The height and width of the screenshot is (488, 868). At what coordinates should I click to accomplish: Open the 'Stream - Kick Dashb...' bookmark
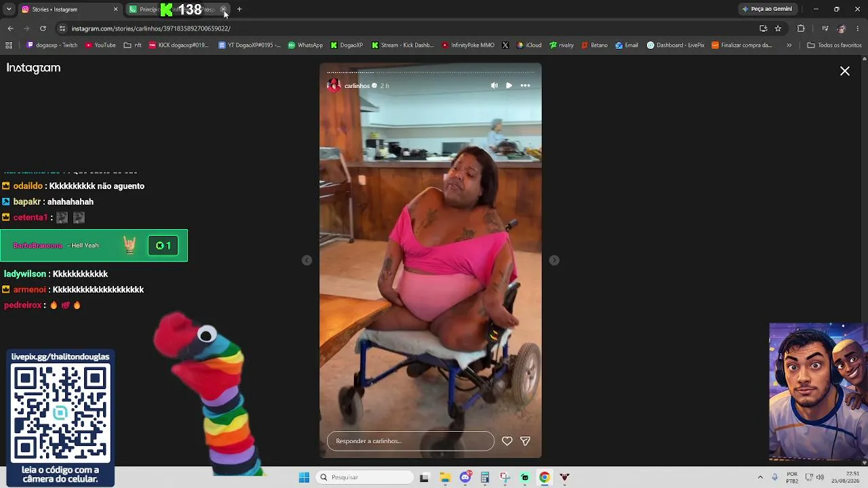403,45
